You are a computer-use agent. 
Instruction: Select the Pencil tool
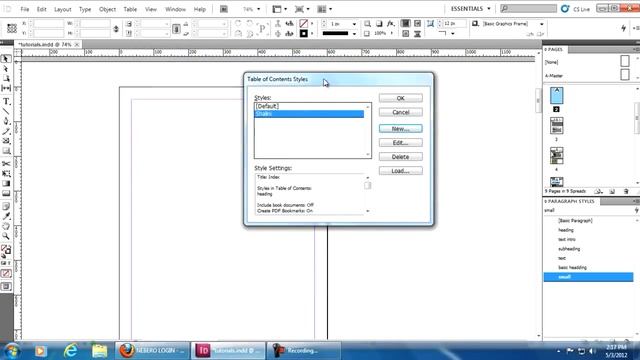[6, 131]
